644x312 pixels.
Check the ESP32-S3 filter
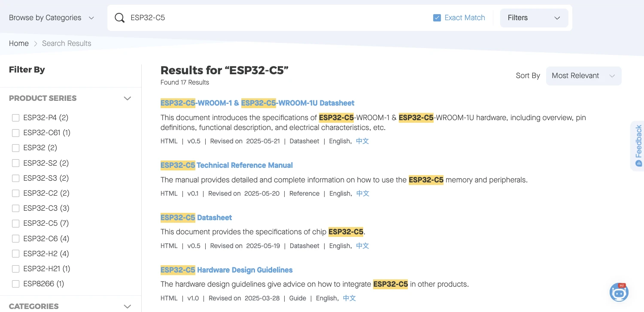[15, 178]
